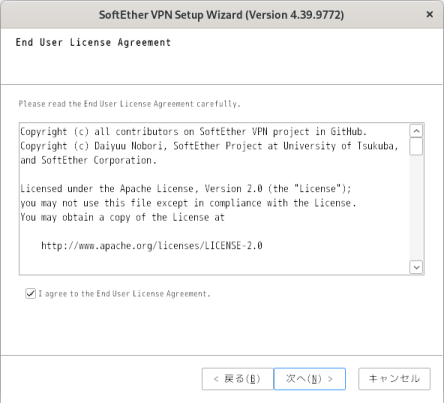444x403 pixels.
Task: Click the license text scrollbar thumb
Action: [416, 147]
